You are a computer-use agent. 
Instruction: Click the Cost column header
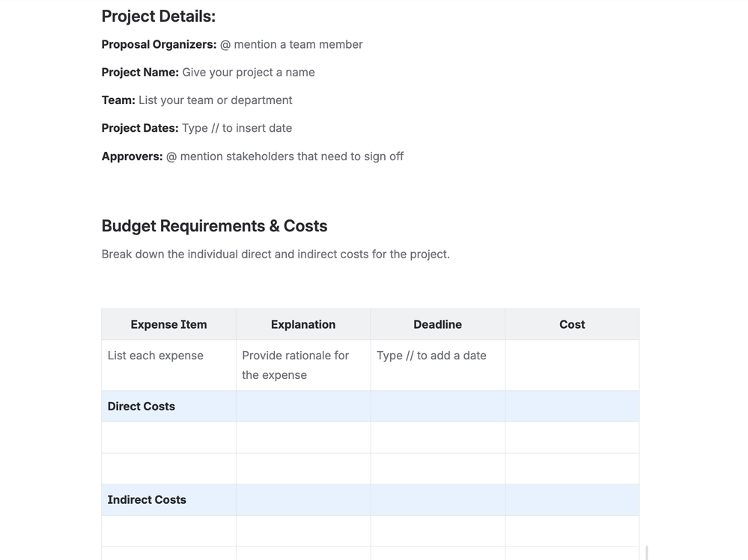pos(571,324)
